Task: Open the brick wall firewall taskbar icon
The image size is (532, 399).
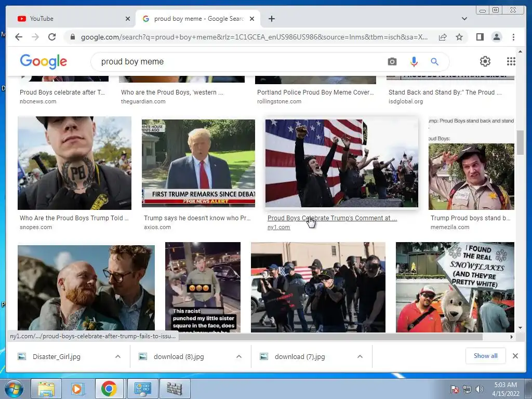Action: click(175, 389)
